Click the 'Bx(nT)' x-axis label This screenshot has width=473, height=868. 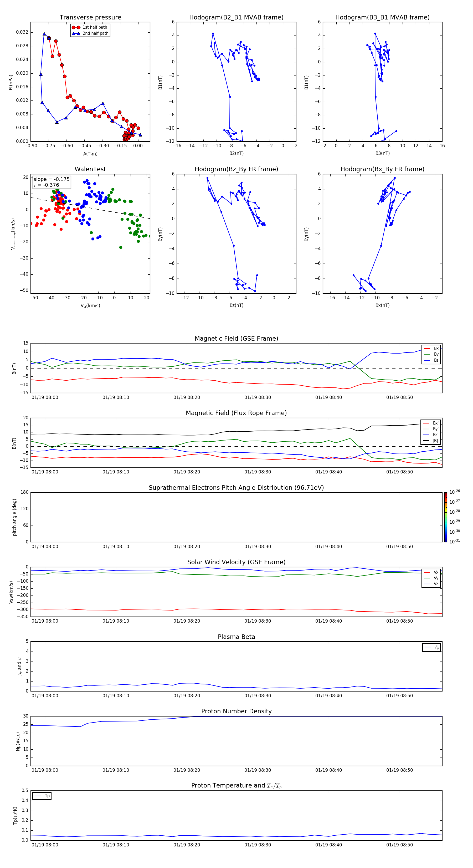pos(382,305)
